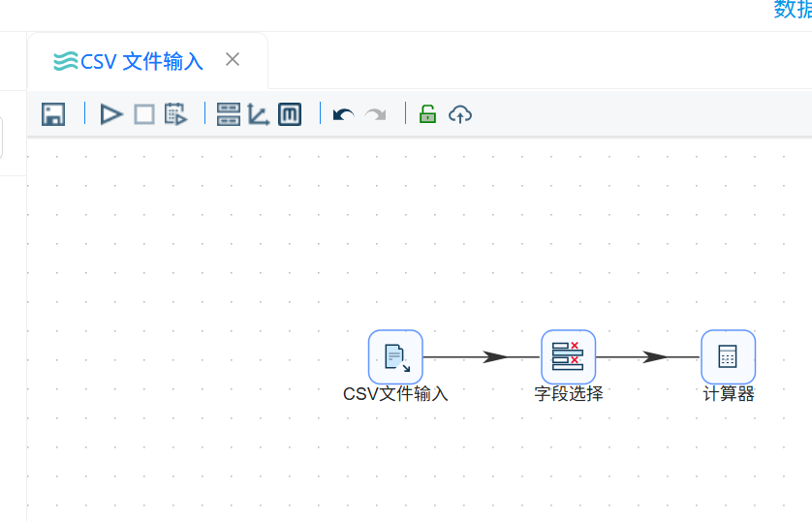Screen dimensions: 812x521
Task: Click the 计算器 node label
Action: [728, 394]
